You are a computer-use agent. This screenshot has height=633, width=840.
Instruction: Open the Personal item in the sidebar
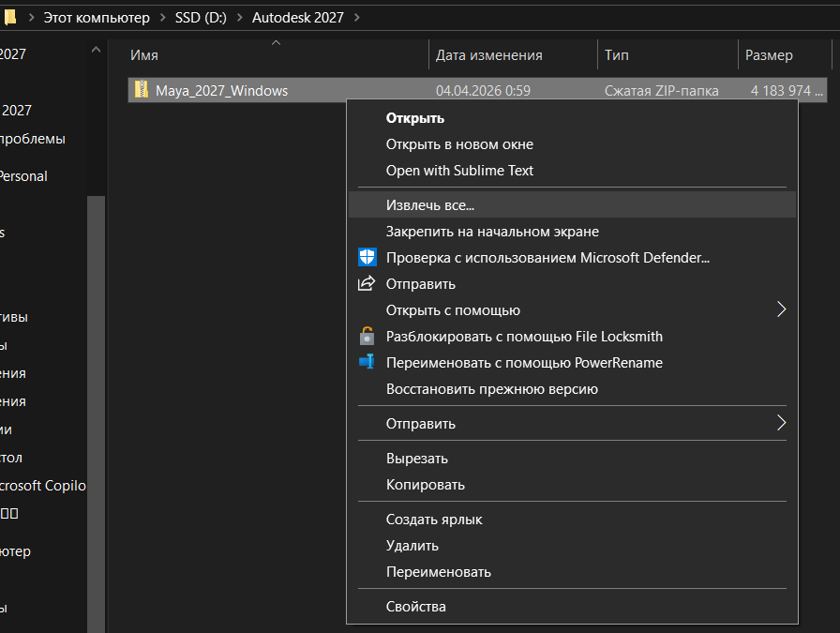click(x=22, y=175)
